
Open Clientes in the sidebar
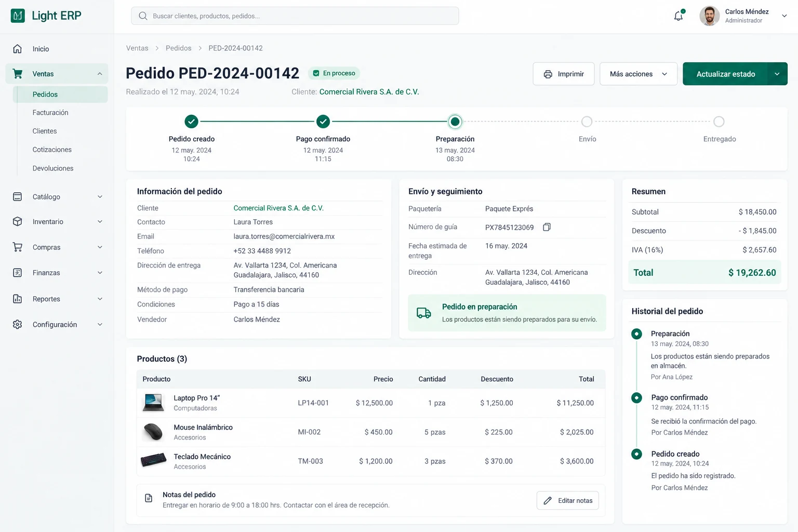[x=45, y=131]
